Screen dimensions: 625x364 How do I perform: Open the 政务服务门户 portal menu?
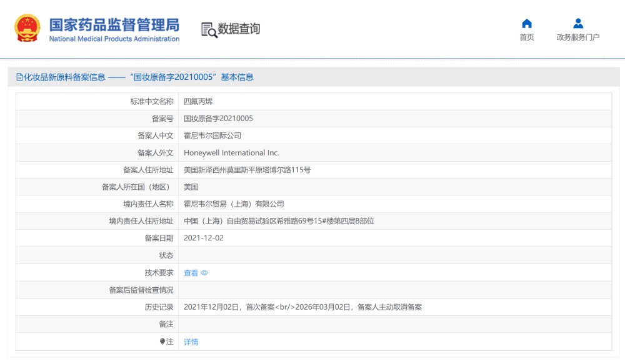click(578, 37)
